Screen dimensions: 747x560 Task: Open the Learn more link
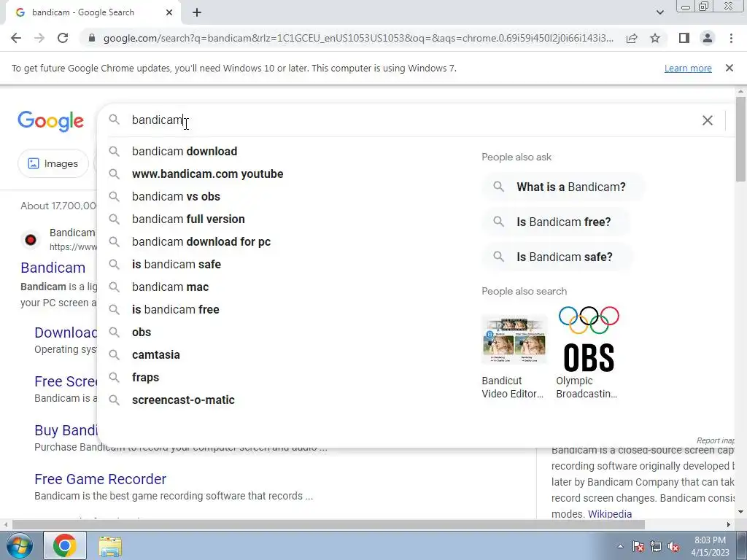pos(688,68)
